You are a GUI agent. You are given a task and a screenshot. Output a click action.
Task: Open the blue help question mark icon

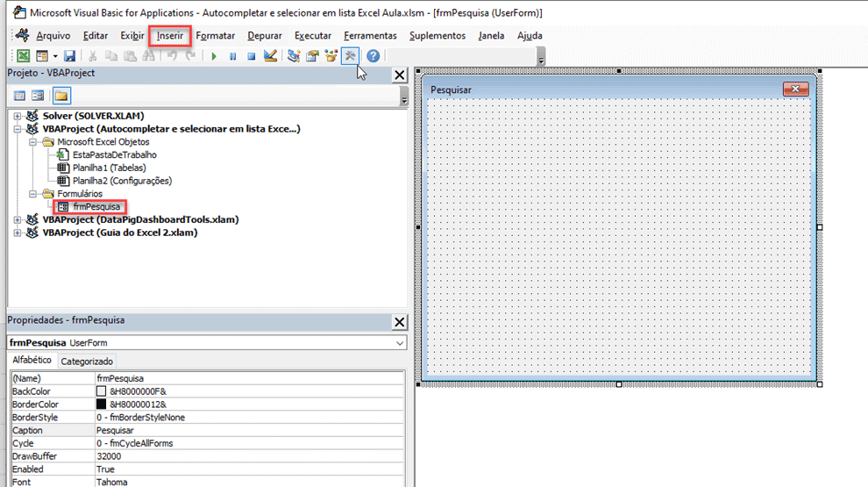click(x=374, y=56)
